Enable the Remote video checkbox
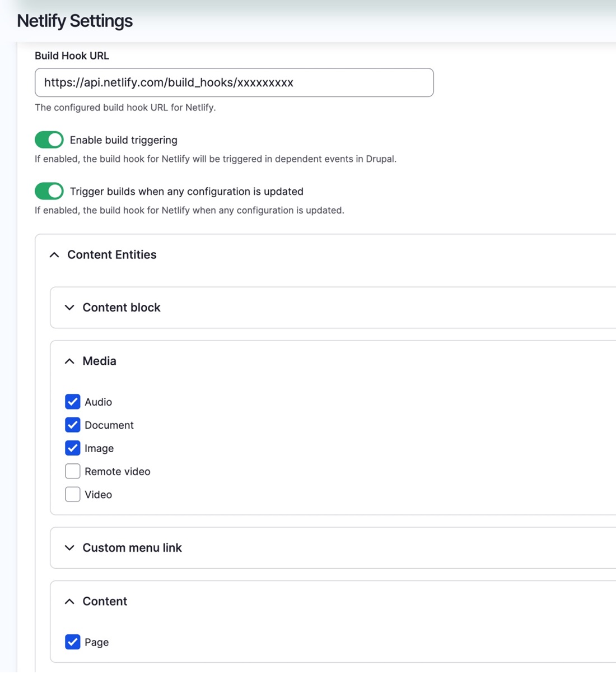616x674 pixels. 72,471
